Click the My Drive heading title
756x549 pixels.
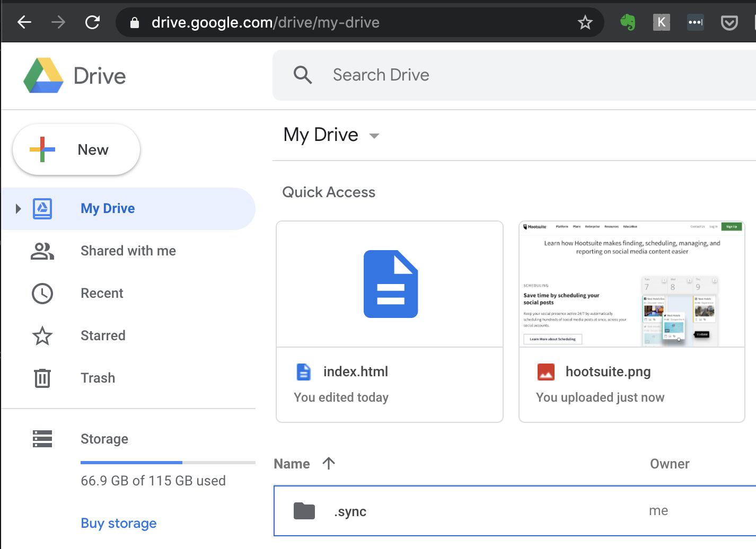pos(321,135)
